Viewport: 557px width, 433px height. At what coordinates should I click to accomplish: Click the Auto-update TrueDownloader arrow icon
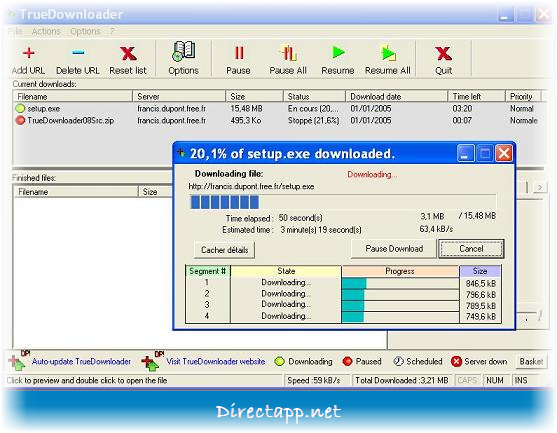pos(16,362)
